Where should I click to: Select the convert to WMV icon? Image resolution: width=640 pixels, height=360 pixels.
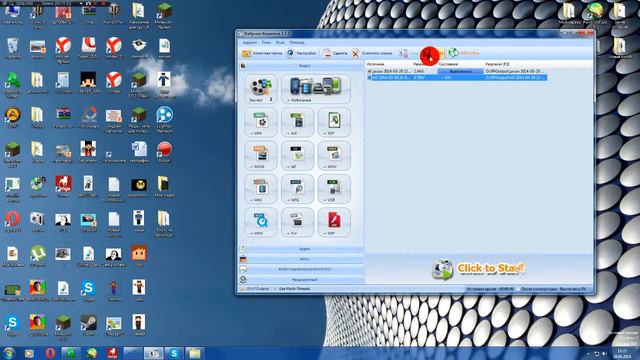point(334,156)
